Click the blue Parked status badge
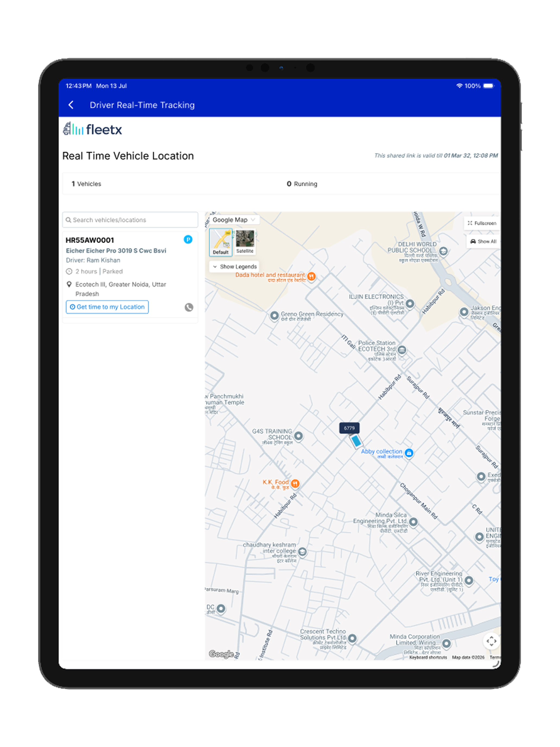 [188, 239]
